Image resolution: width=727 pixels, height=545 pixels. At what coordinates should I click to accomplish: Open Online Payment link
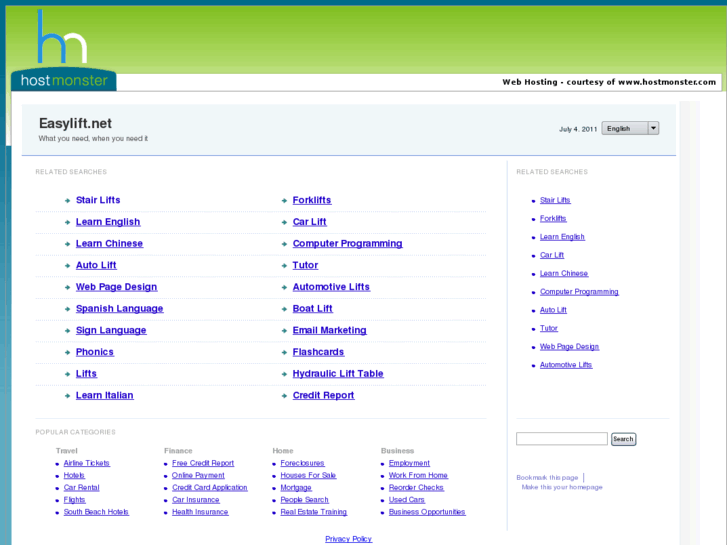coord(198,475)
